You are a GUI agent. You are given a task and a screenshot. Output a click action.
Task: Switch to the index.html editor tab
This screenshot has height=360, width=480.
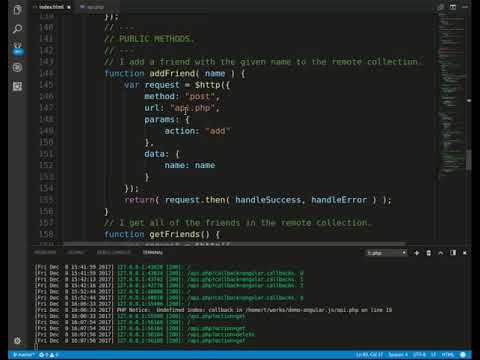coord(52,7)
